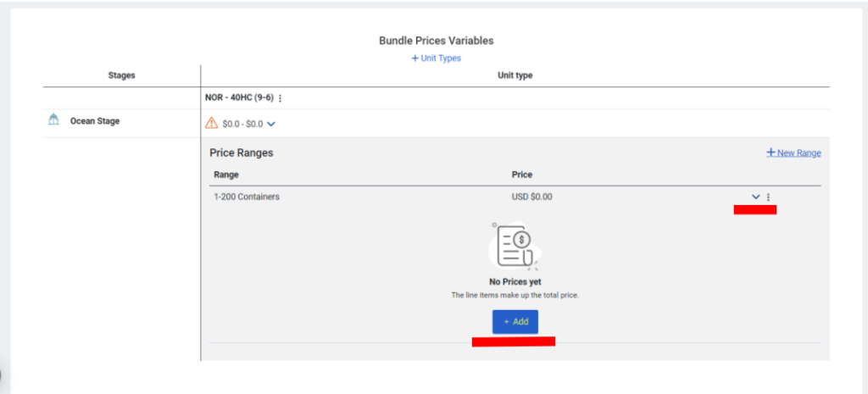Click the Unit type column header

click(515, 75)
